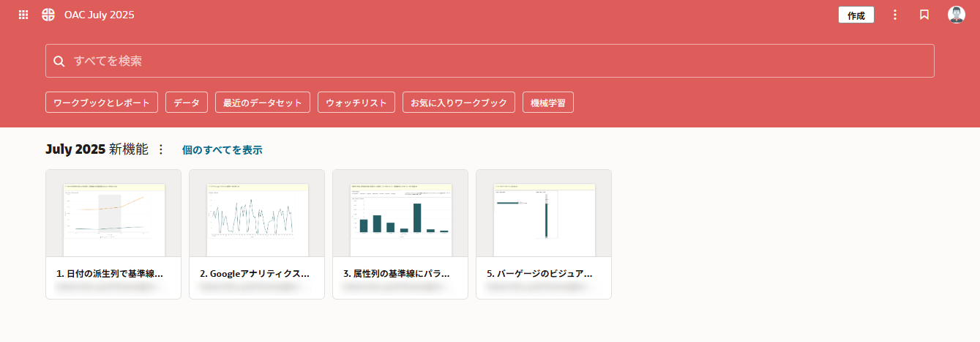This screenshot has height=342, width=980.
Task: Select the ウォッチリスト filter chip
Action: (356, 103)
